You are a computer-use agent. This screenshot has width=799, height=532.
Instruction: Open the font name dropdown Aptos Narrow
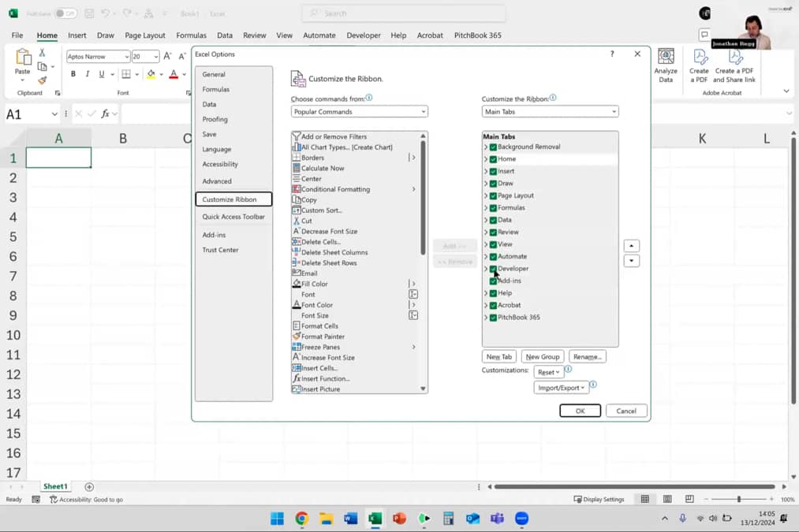coord(127,57)
